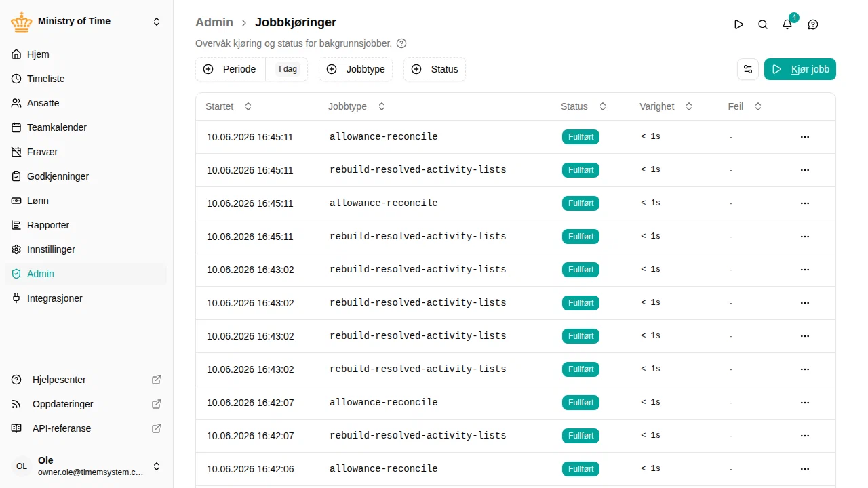
Task: Open the Oppdateringer external link
Action: (x=87, y=404)
